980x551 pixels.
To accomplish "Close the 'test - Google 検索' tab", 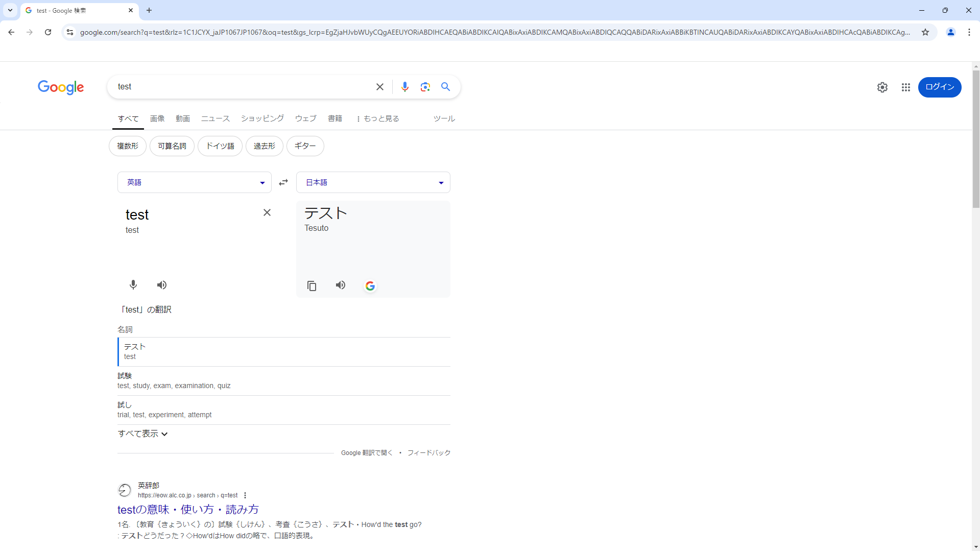I will 131,10.
